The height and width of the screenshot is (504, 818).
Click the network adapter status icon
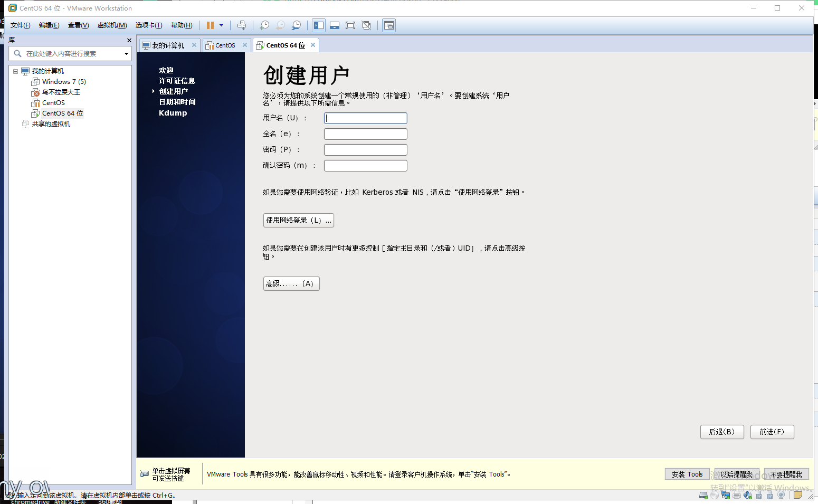click(x=726, y=495)
